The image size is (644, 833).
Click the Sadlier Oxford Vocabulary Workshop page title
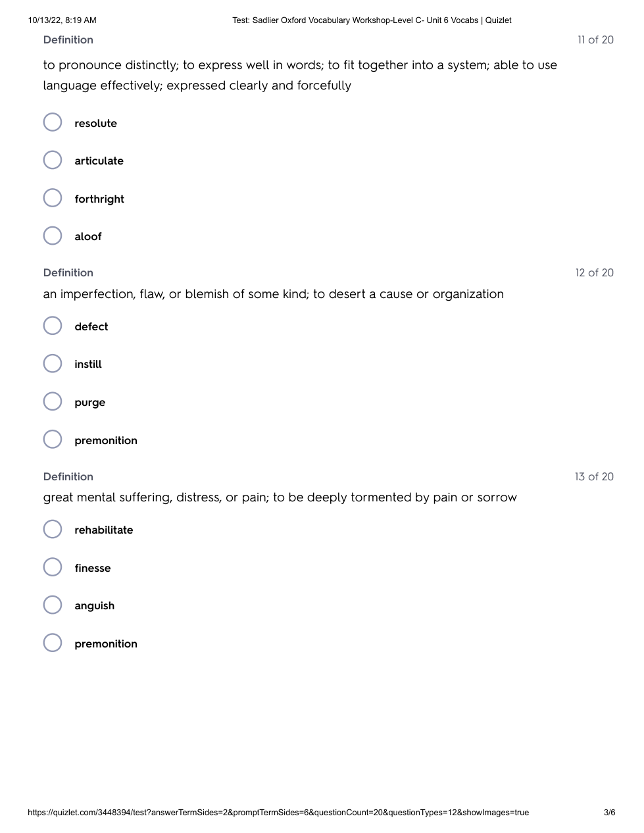(372, 20)
